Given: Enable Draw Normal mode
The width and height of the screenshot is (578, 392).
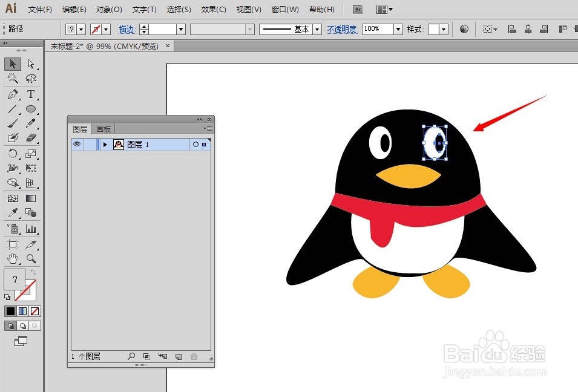Looking at the screenshot, I should click(x=10, y=325).
